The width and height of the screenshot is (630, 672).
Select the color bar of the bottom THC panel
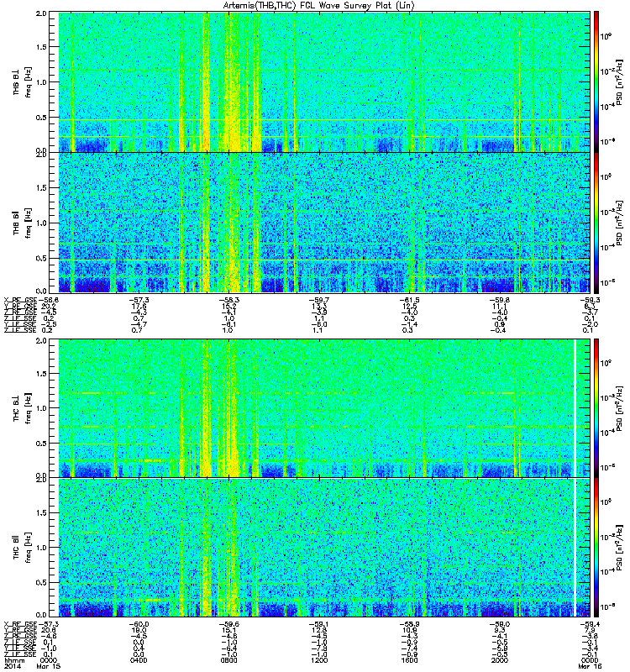[x=596, y=548]
